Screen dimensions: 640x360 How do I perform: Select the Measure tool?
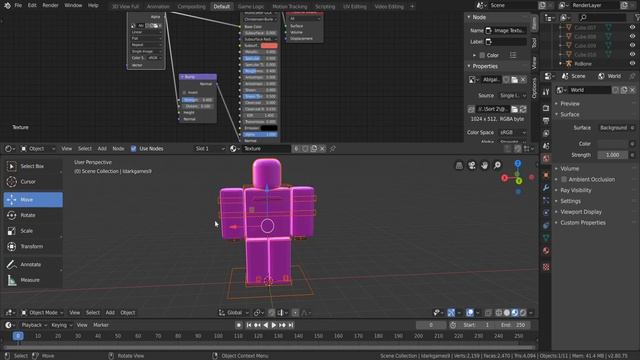tap(33, 280)
